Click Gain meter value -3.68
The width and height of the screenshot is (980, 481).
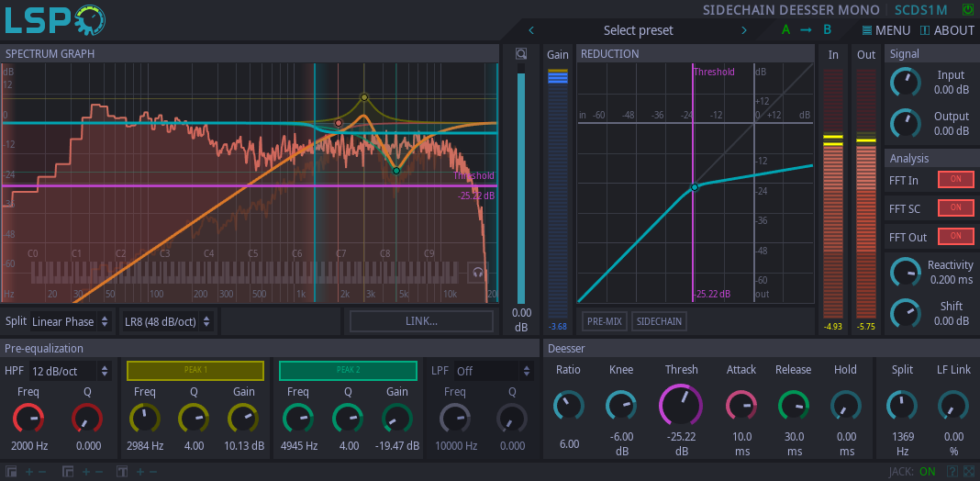558,326
